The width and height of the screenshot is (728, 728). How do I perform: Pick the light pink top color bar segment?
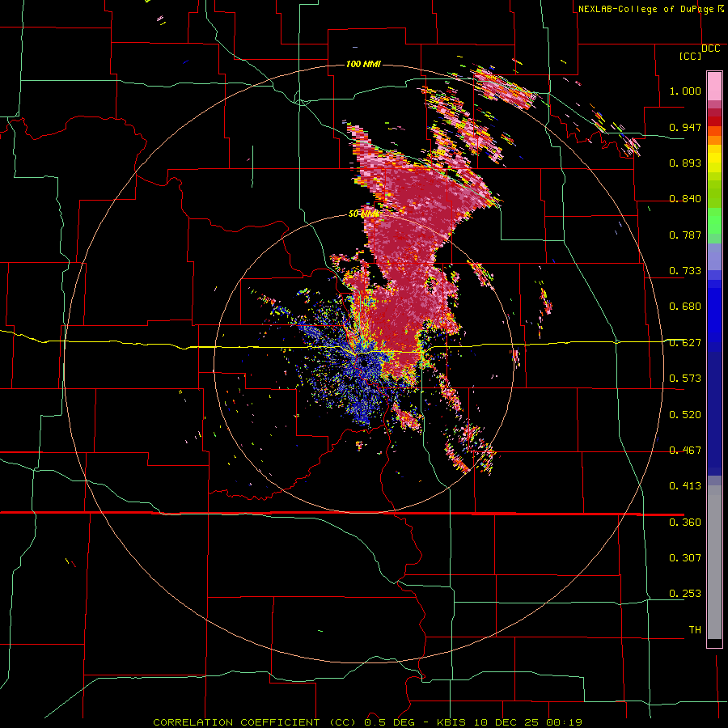714,86
